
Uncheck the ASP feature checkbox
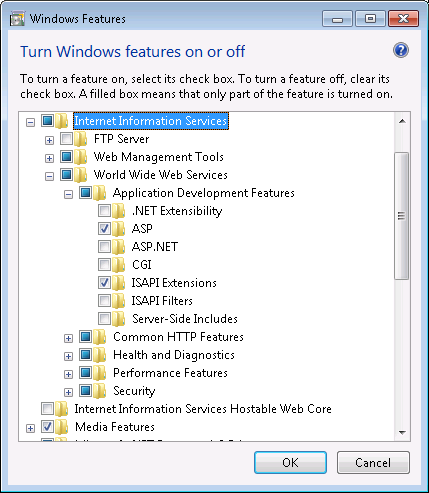pyautogui.click(x=104, y=229)
